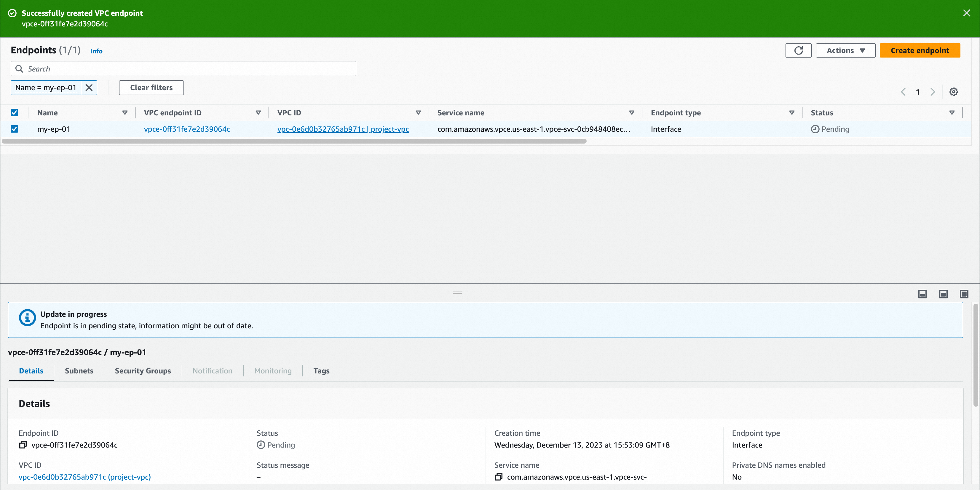This screenshot has height=490, width=980.
Task: Remove the Name = my-ep-01 filter
Action: [89, 87]
